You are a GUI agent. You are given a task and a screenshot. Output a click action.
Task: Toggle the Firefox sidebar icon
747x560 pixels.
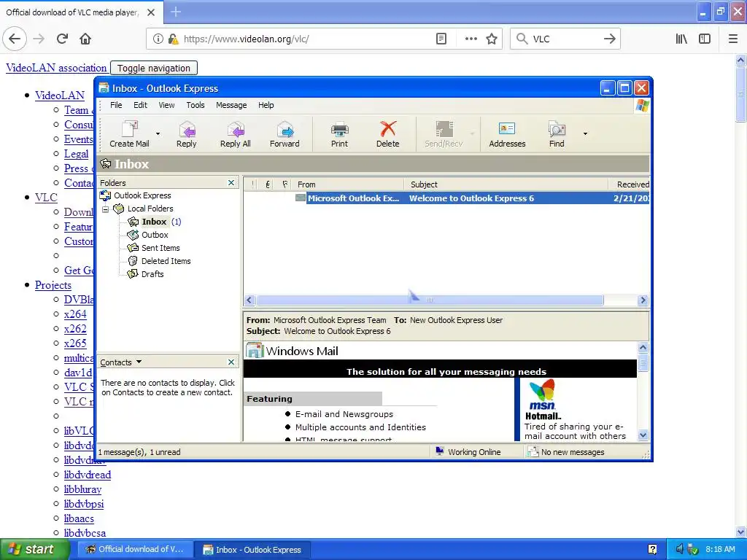click(x=705, y=39)
